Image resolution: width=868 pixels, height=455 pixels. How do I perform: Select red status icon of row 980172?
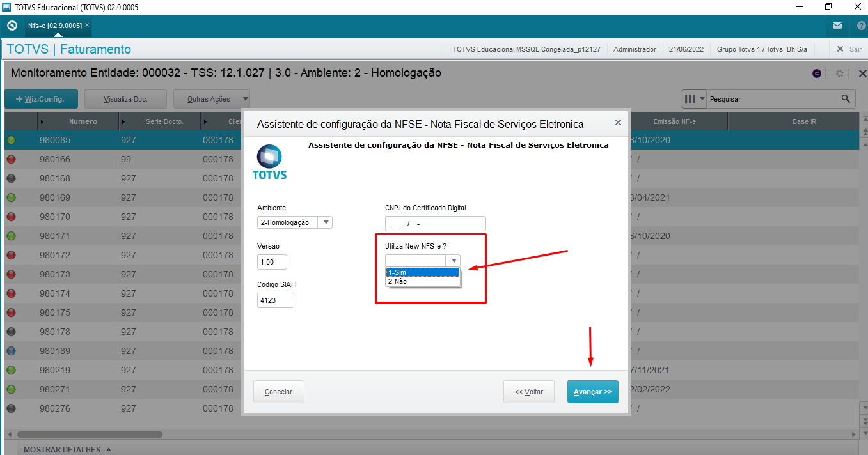click(x=12, y=255)
